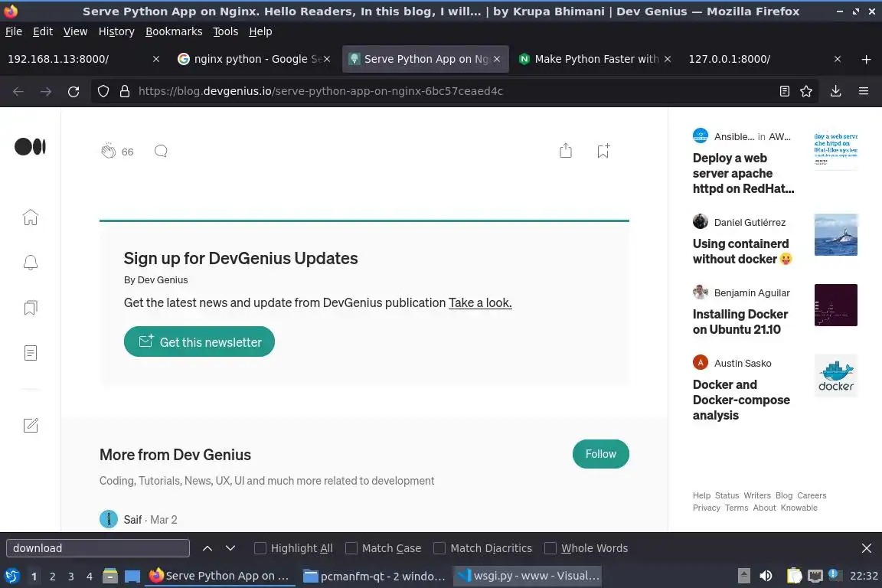The image size is (882, 588).
Task: Enable Match Case checkbox
Action: coord(351,548)
